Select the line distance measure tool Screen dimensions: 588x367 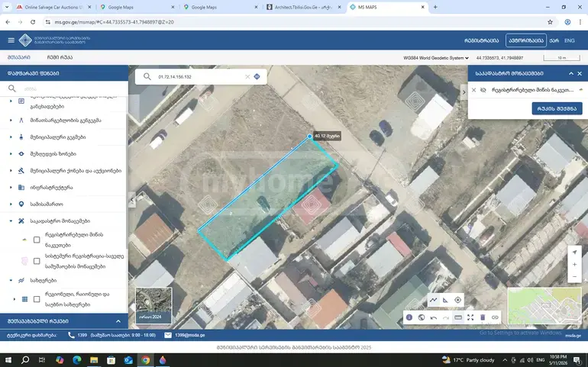[x=433, y=300]
